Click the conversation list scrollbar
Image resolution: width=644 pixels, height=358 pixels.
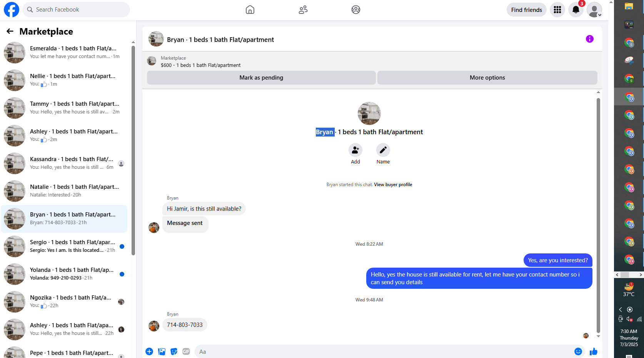[x=133, y=150]
